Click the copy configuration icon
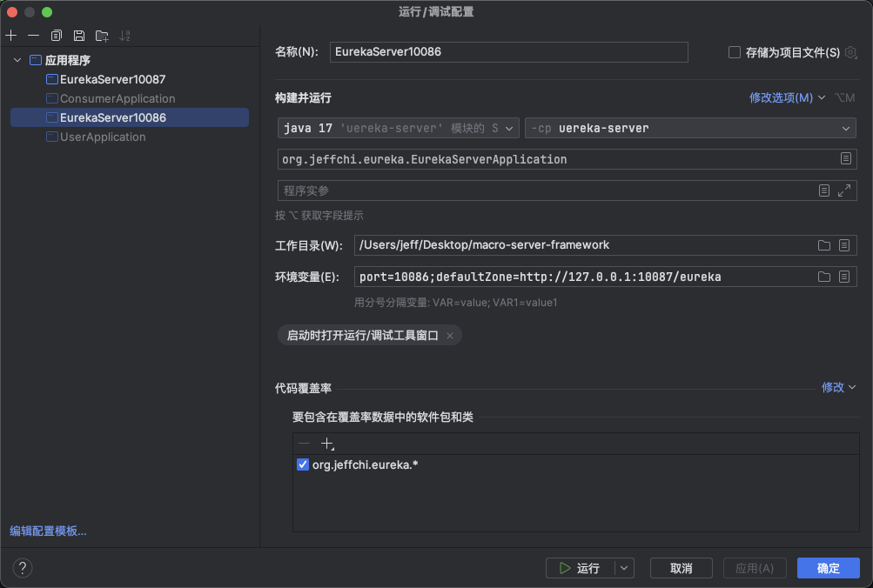Viewport: 873px width, 588px height. (x=57, y=36)
